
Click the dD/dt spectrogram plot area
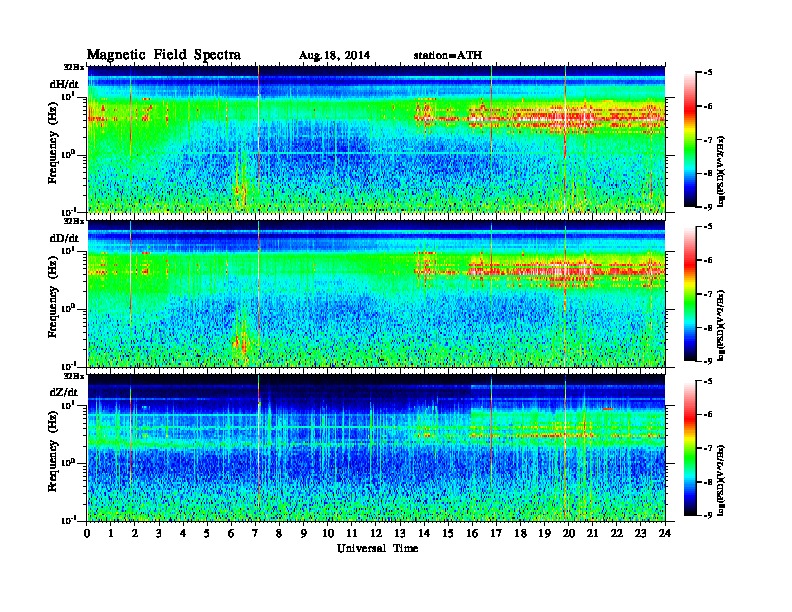click(x=376, y=293)
